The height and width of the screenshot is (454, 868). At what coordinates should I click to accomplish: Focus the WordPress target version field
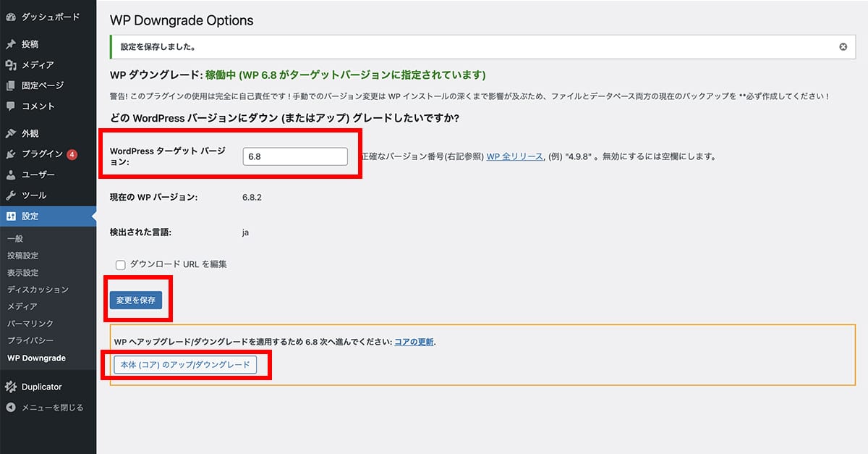click(x=295, y=156)
